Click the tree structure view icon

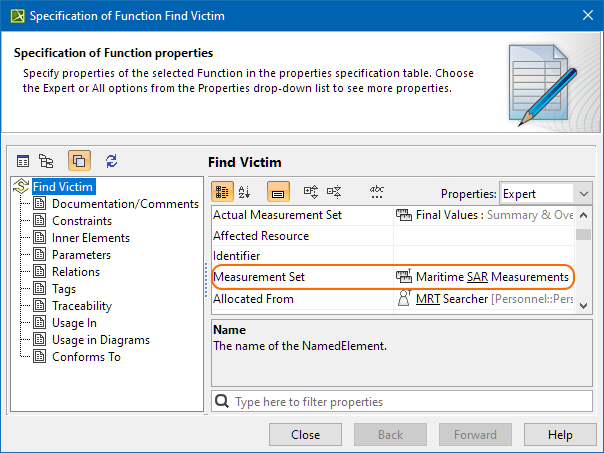(46, 161)
